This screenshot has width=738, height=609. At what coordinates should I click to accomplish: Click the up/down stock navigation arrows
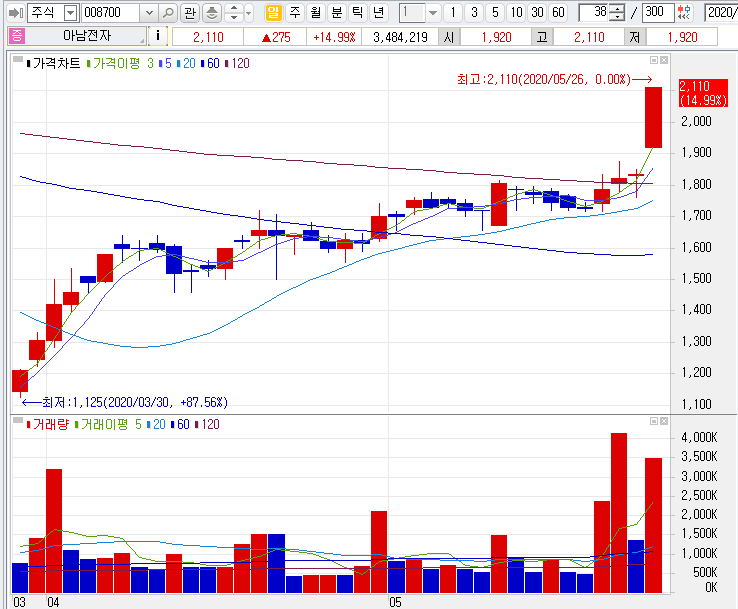(x=234, y=13)
